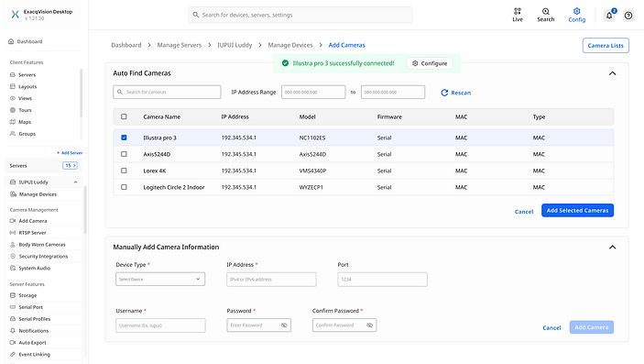Click the manual IP Address input field

point(271,280)
